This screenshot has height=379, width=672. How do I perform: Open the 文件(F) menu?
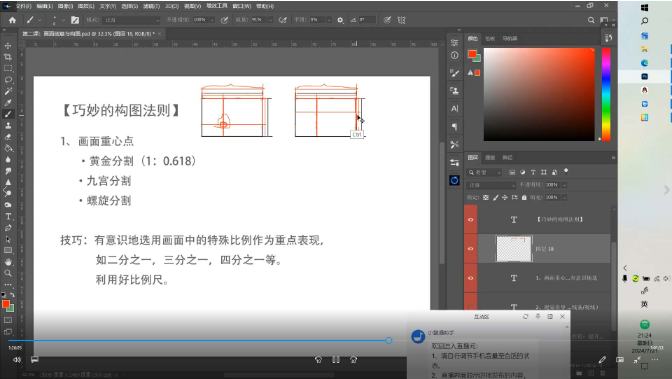click(24, 6)
